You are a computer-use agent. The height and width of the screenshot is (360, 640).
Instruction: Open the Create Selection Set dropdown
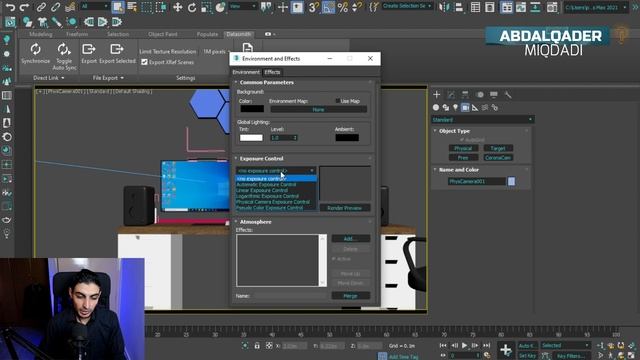pos(407,6)
